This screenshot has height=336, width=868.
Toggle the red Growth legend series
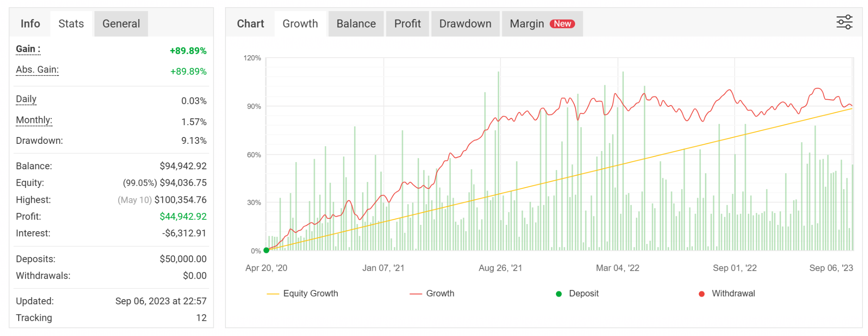pos(432,294)
